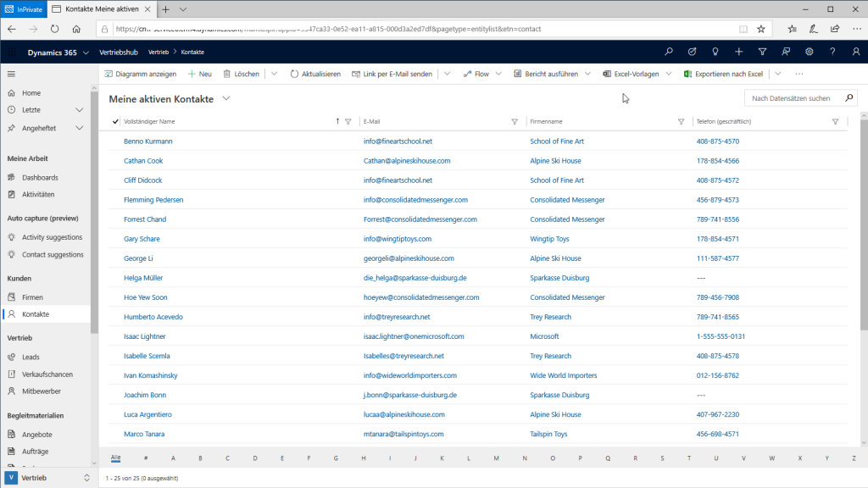
Task: Expand the Meine aktiven Kontakte view selector
Action: coord(226,99)
